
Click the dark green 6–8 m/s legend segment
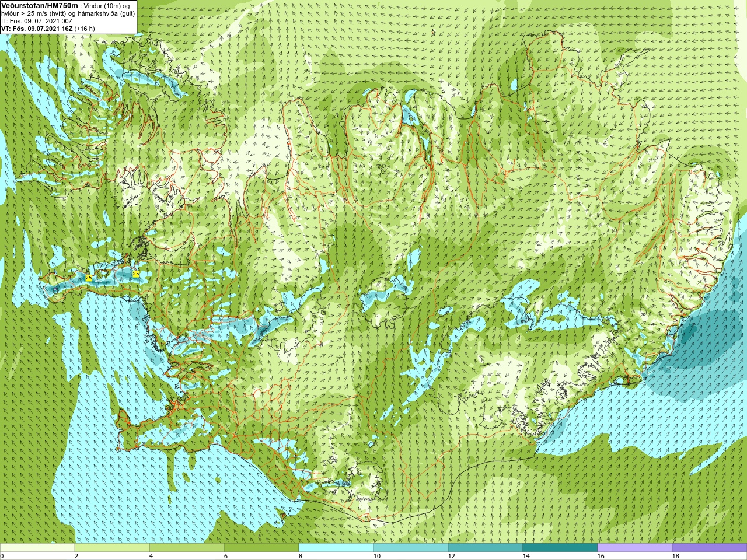(261, 548)
